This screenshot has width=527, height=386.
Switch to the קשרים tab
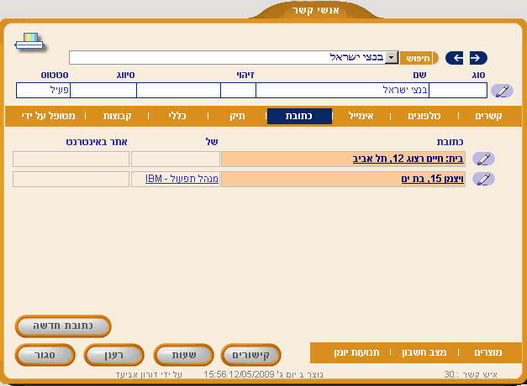(x=489, y=116)
